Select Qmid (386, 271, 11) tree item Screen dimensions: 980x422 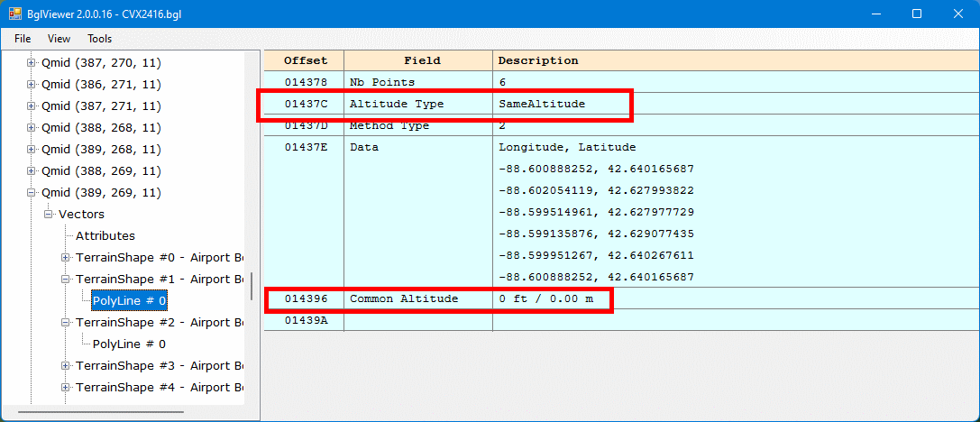click(101, 85)
